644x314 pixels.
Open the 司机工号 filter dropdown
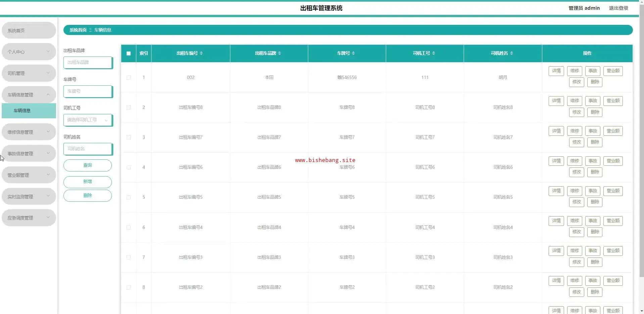click(88, 120)
